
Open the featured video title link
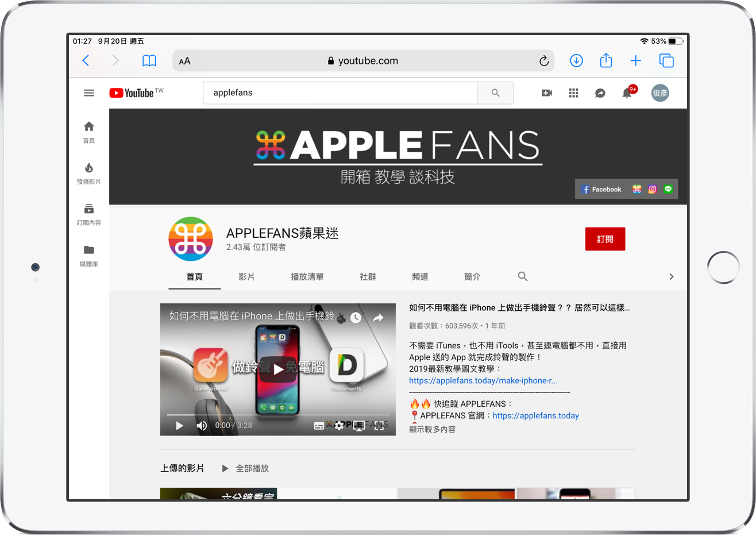point(519,308)
